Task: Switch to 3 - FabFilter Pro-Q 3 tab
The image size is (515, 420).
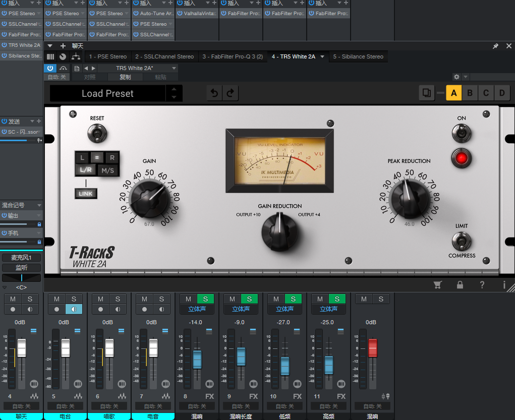Action: click(233, 56)
